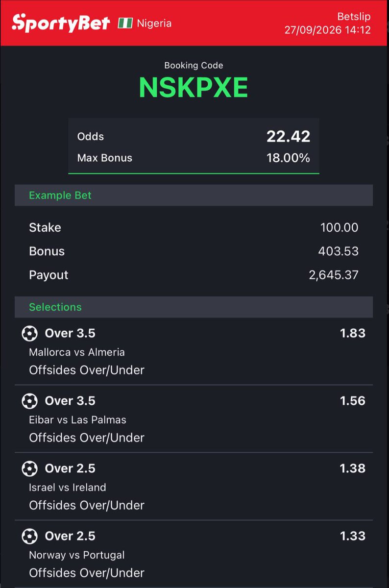Click the football icon beside Eibar vs Las Palmas
Viewport: 389px width, 588px height.
30,401
